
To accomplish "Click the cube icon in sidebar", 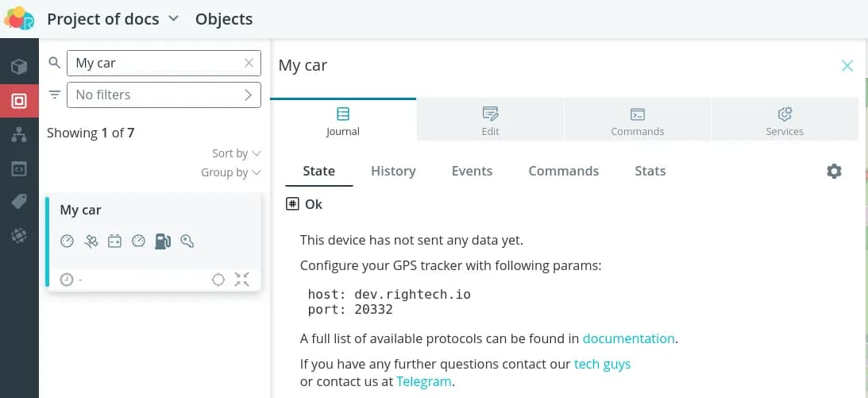I will tap(19, 67).
